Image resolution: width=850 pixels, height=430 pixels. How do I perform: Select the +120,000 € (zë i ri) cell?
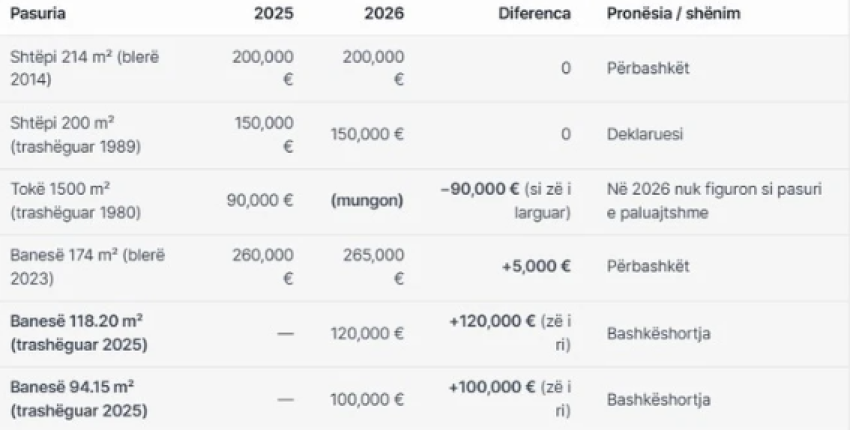(x=510, y=333)
